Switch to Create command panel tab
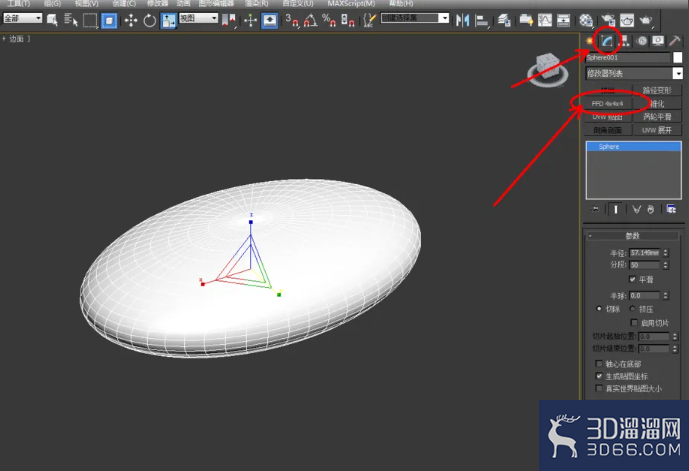 (590, 41)
